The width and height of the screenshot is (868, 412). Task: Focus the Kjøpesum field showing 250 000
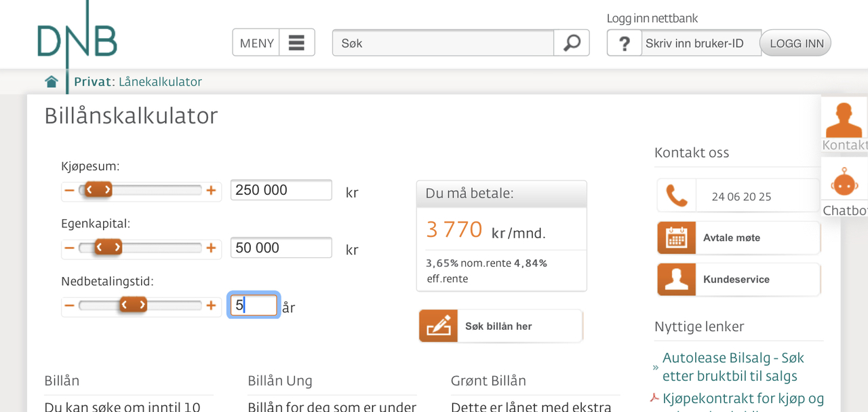point(281,190)
